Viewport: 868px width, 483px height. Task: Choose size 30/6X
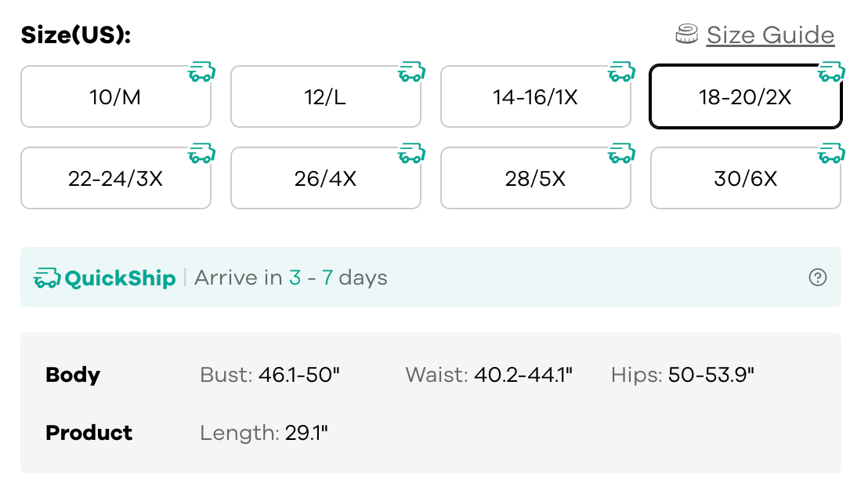[745, 179]
